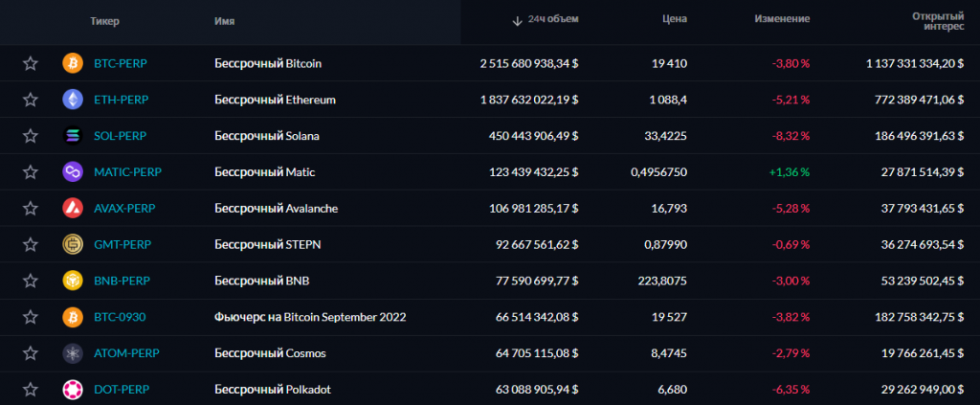Click the Тикер column header
980x405 pixels.
point(105,20)
